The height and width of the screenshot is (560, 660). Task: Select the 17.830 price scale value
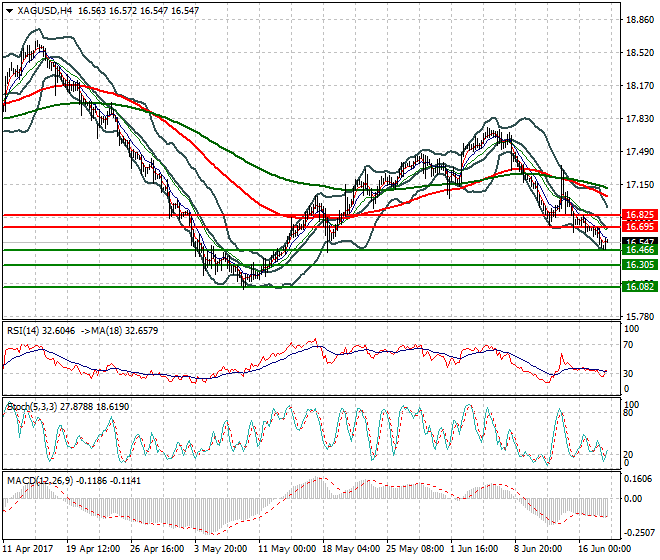pos(640,119)
